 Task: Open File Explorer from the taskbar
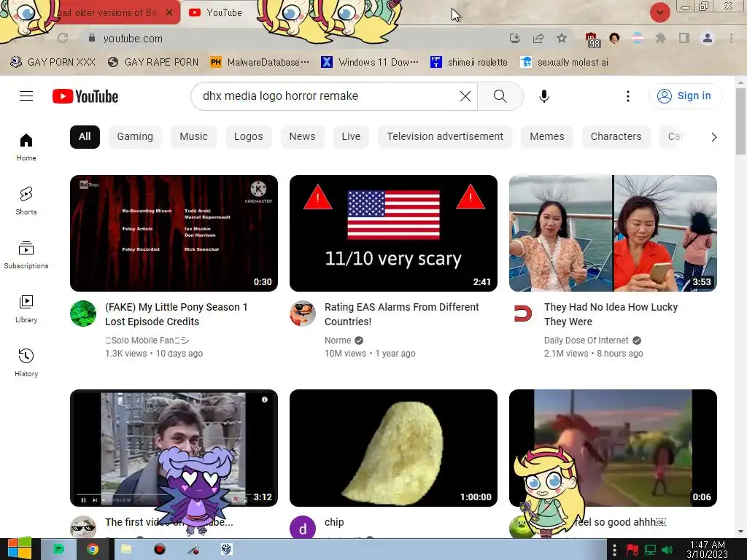[126, 550]
